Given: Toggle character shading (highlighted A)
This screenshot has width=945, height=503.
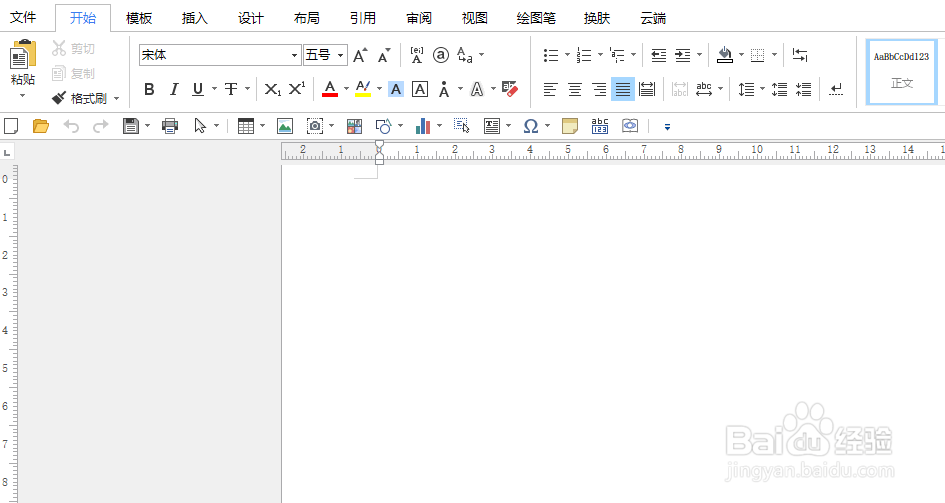Looking at the screenshot, I should point(396,90).
